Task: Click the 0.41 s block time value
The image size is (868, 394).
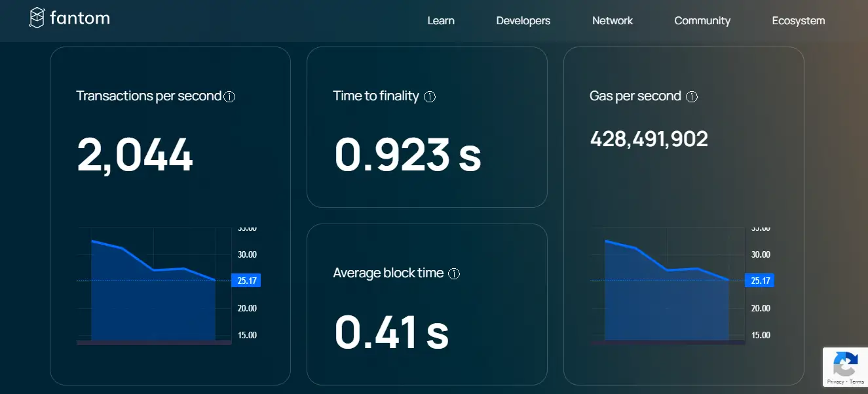Action: pyautogui.click(x=391, y=332)
